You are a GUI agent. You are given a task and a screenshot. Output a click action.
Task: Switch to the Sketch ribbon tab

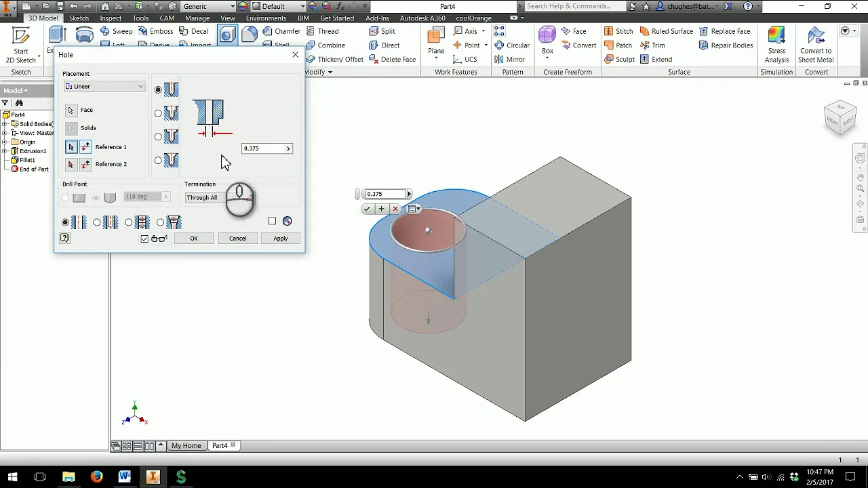(x=79, y=18)
